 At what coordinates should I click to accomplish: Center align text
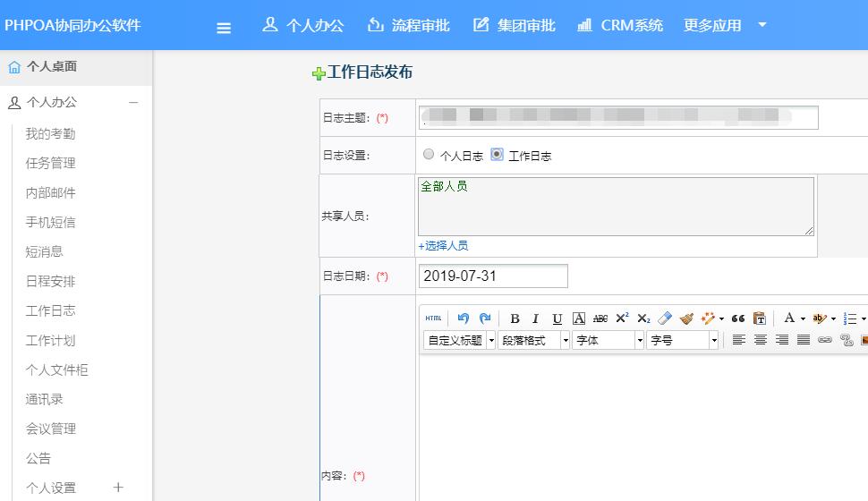(x=760, y=340)
